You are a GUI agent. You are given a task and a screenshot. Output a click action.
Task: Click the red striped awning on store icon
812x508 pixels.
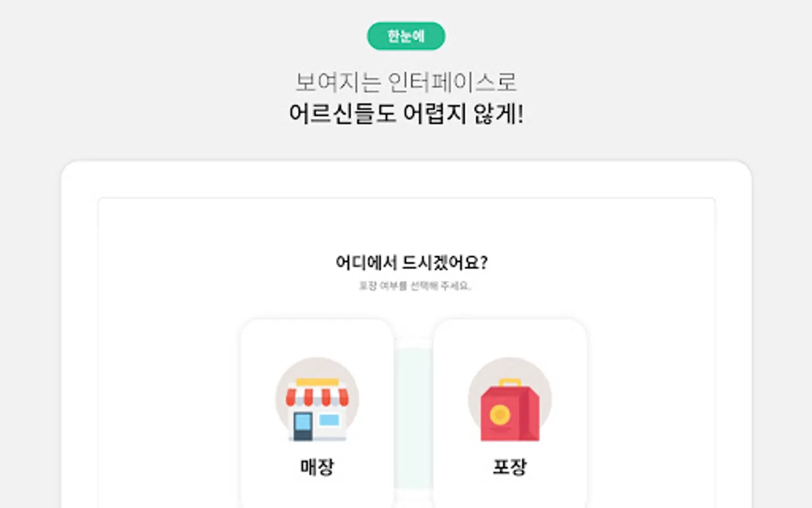click(x=317, y=396)
